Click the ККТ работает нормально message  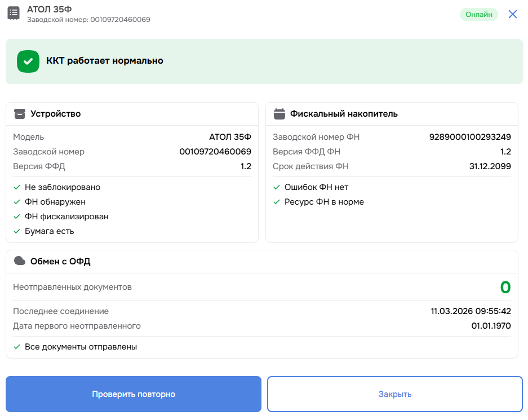coord(105,61)
